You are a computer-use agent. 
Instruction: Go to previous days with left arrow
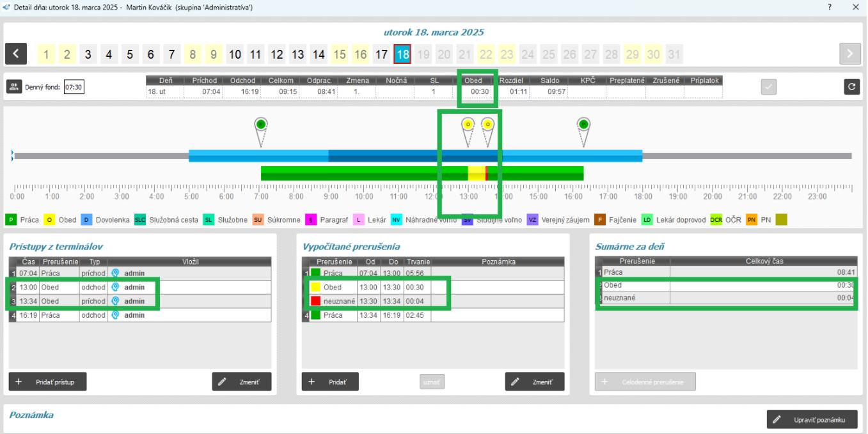coord(16,54)
